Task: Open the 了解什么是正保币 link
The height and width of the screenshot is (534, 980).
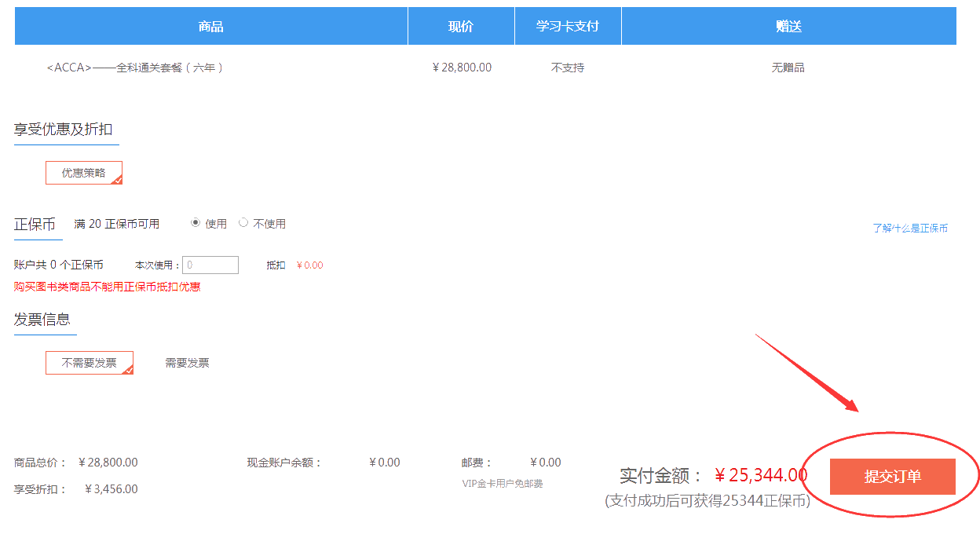Action: point(910,229)
